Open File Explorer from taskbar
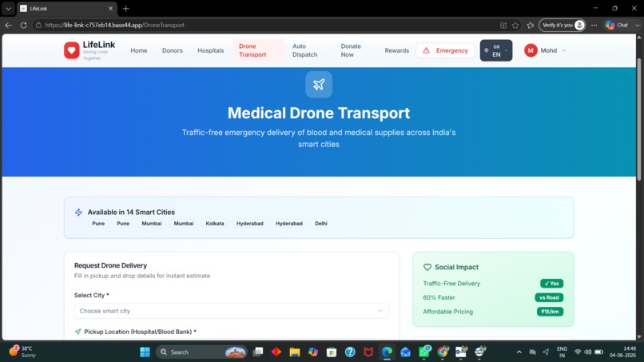 295,352
